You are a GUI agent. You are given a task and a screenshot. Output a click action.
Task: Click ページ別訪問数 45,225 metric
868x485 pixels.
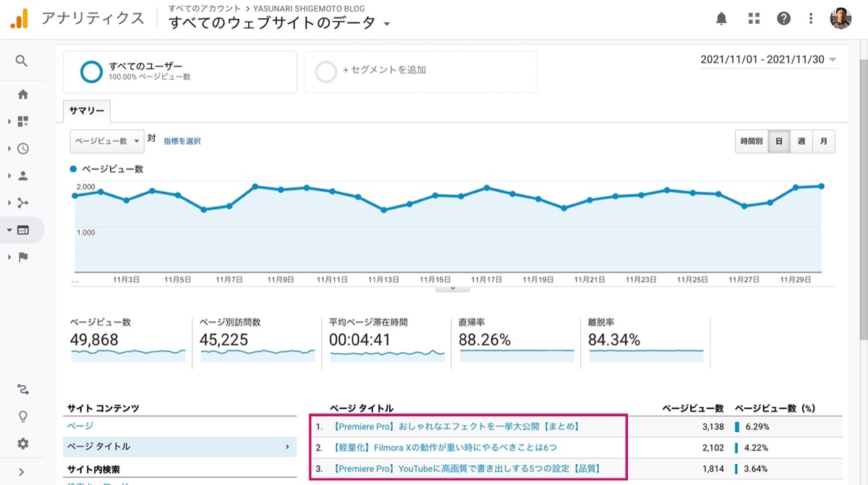click(257, 339)
